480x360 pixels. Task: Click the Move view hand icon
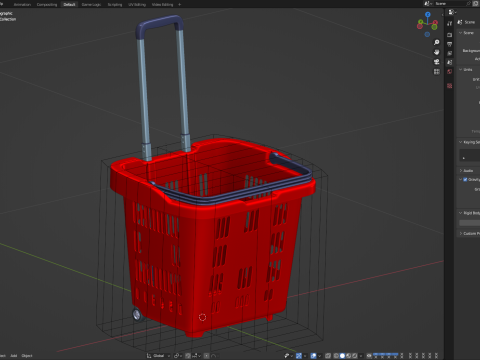click(436, 52)
